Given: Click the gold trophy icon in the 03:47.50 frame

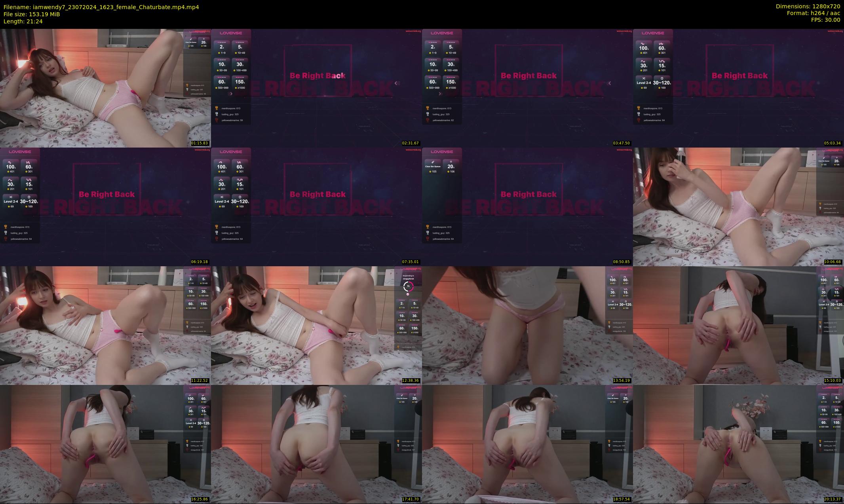Looking at the screenshot, I should [428, 108].
